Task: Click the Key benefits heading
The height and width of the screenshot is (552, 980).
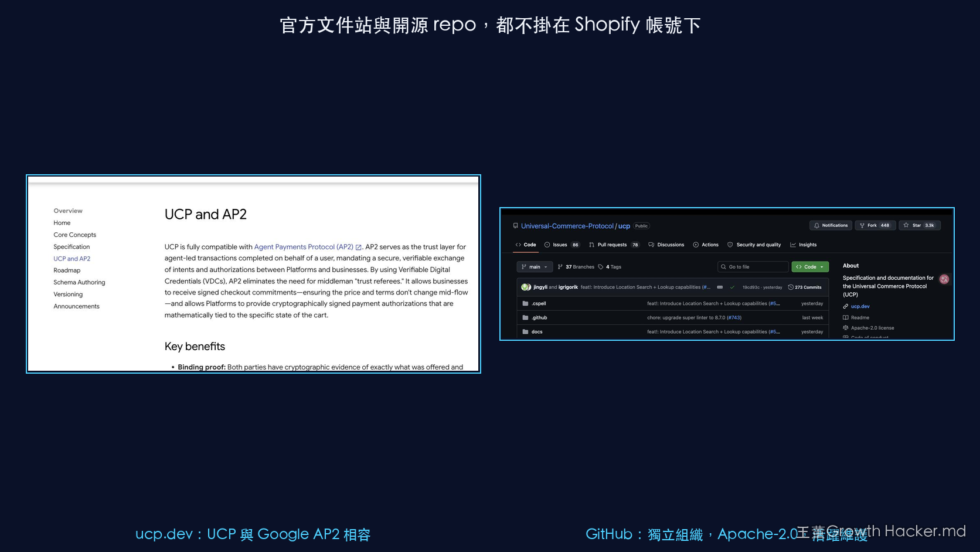Action: [195, 347]
